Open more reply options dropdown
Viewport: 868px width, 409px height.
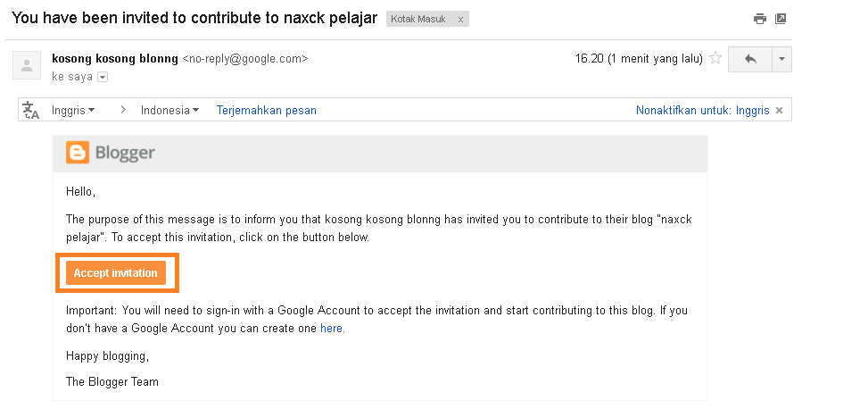pyautogui.click(x=781, y=59)
